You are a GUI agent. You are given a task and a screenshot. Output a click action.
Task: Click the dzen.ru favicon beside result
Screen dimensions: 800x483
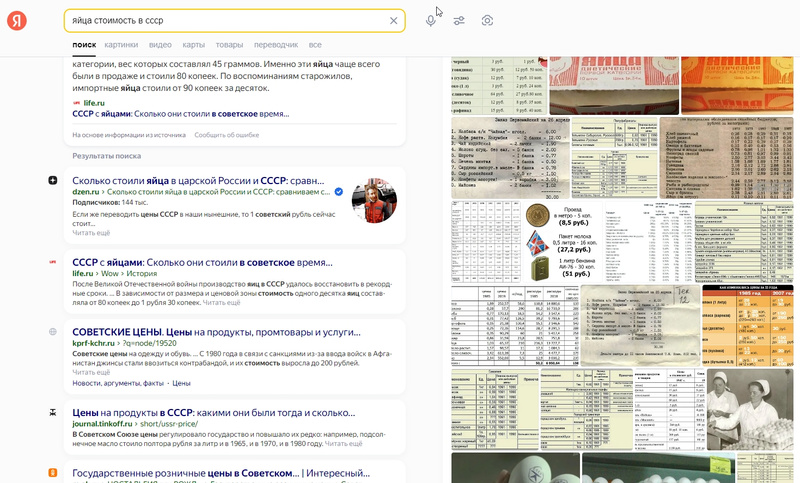[x=52, y=180]
